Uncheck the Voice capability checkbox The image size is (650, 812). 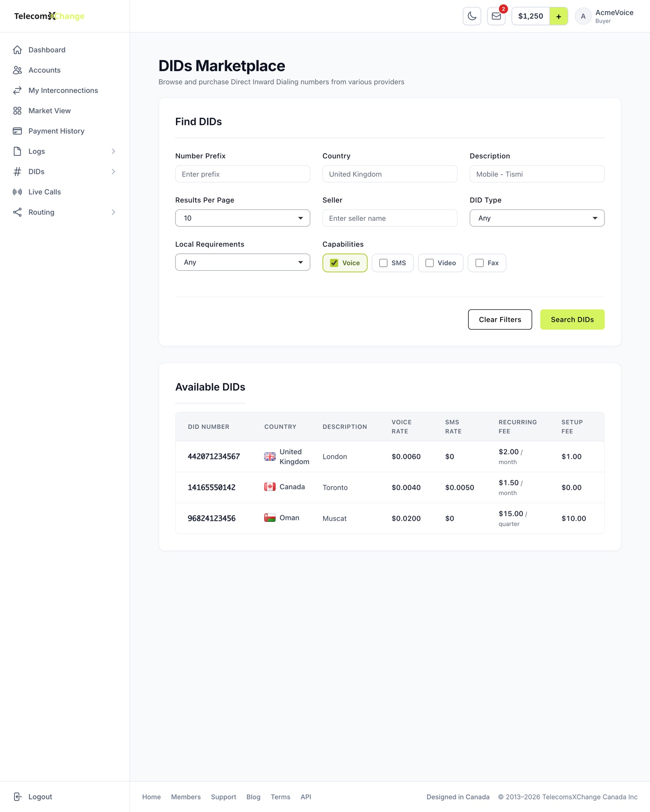click(x=334, y=263)
